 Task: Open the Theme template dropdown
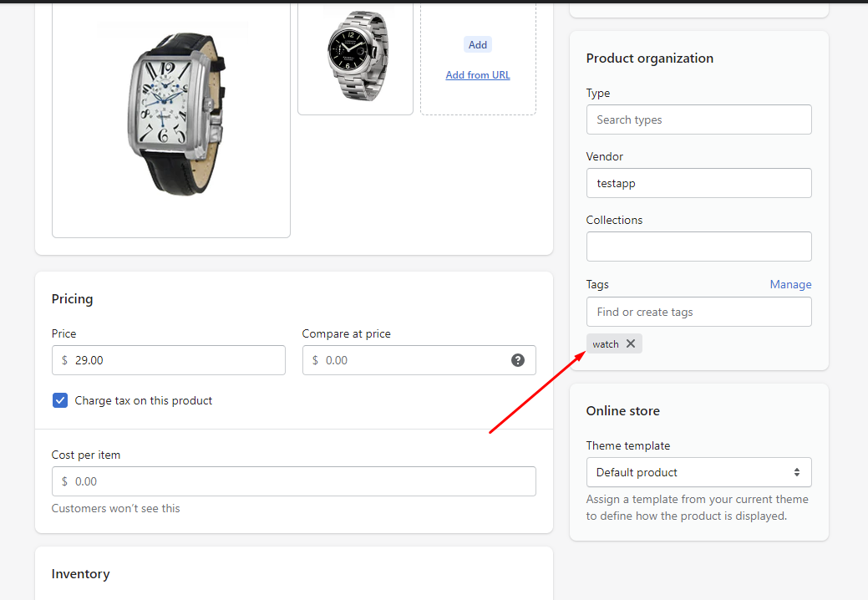point(698,472)
